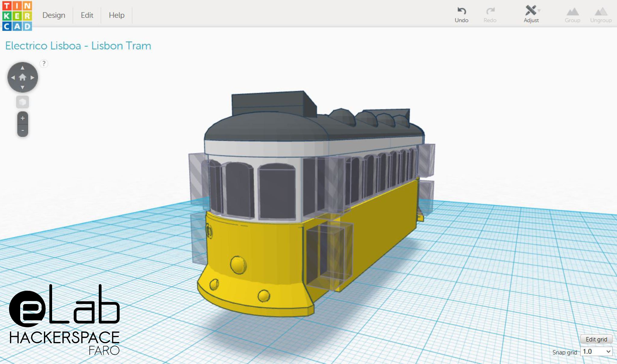The height and width of the screenshot is (364, 617).
Task: Orbit the view with the up arrow
Action: 23,68
